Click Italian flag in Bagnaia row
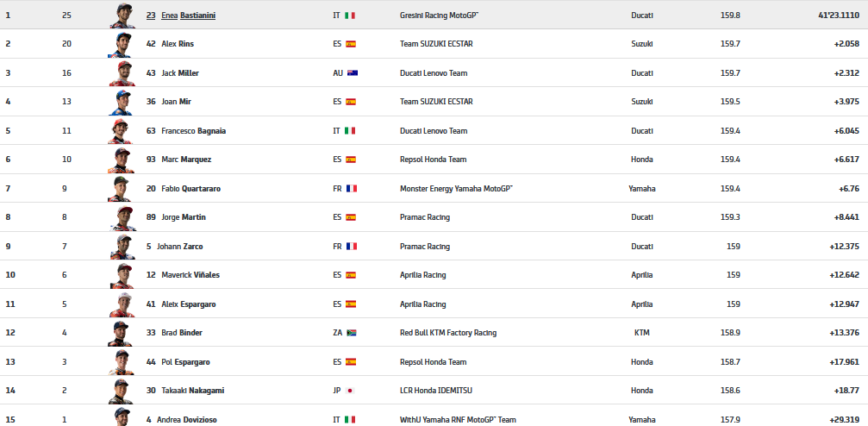Viewport: 868px width, 426px height. (x=350, y=131)
